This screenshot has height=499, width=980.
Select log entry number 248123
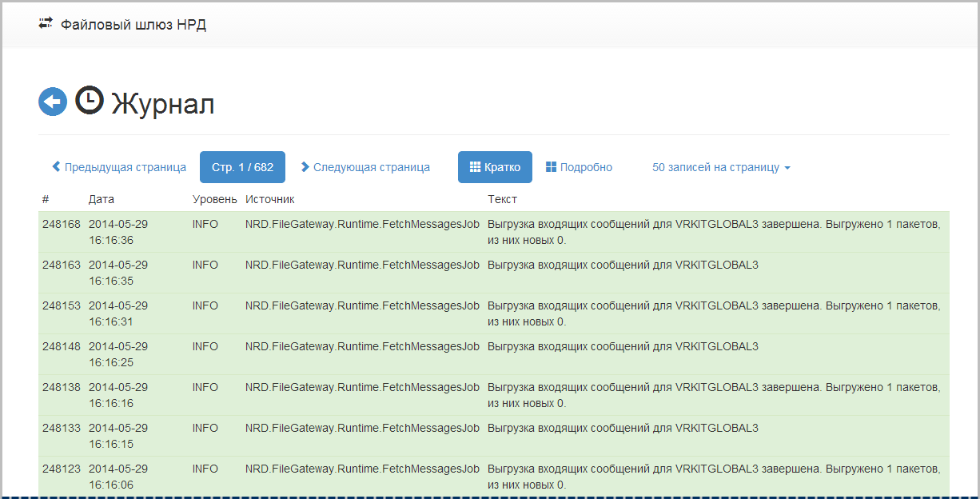click(62, 469)
